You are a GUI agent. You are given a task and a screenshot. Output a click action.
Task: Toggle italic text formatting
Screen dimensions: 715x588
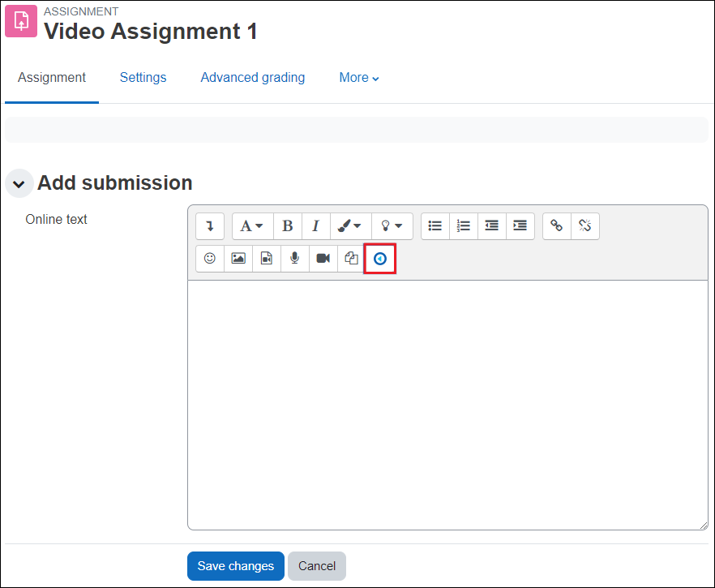pyautogui.click(x=316, y=225)
